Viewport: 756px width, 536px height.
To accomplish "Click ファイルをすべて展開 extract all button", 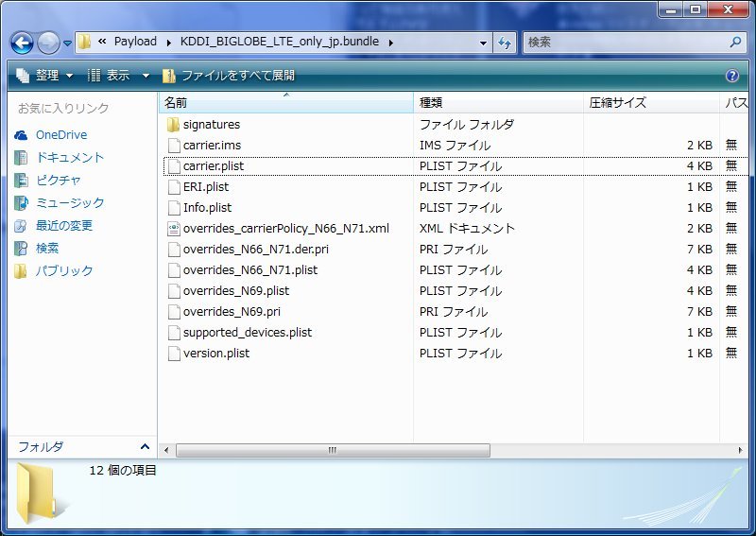I will [228, 76].
